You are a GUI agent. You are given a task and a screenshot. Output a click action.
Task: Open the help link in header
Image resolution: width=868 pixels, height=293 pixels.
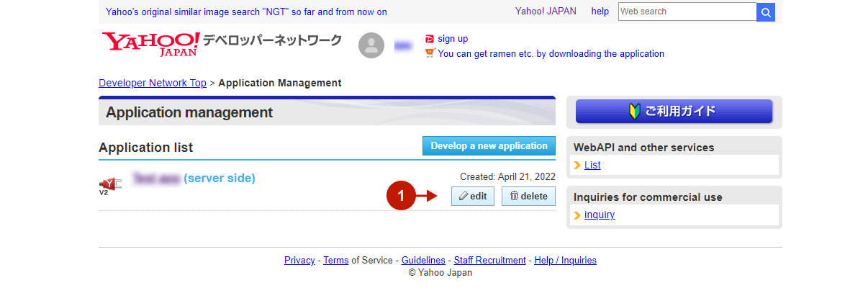[x=600, y=12]
